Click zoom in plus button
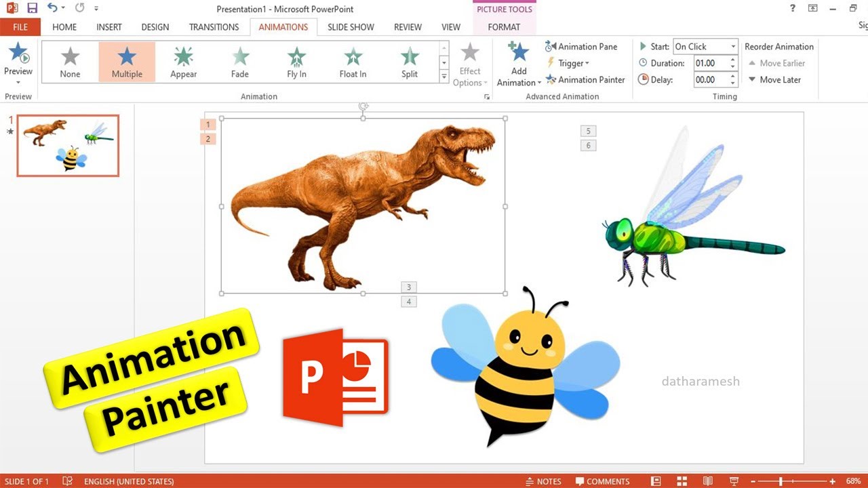 coord(832,481)
